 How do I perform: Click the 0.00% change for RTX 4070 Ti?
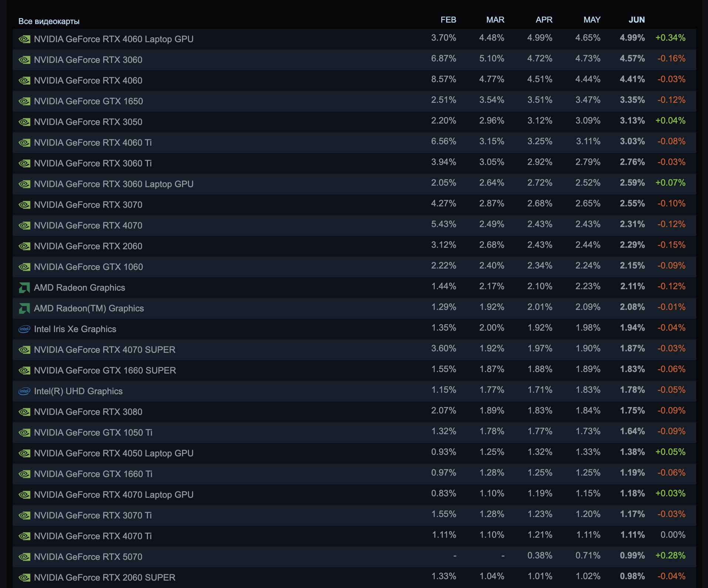pos(672,535)
